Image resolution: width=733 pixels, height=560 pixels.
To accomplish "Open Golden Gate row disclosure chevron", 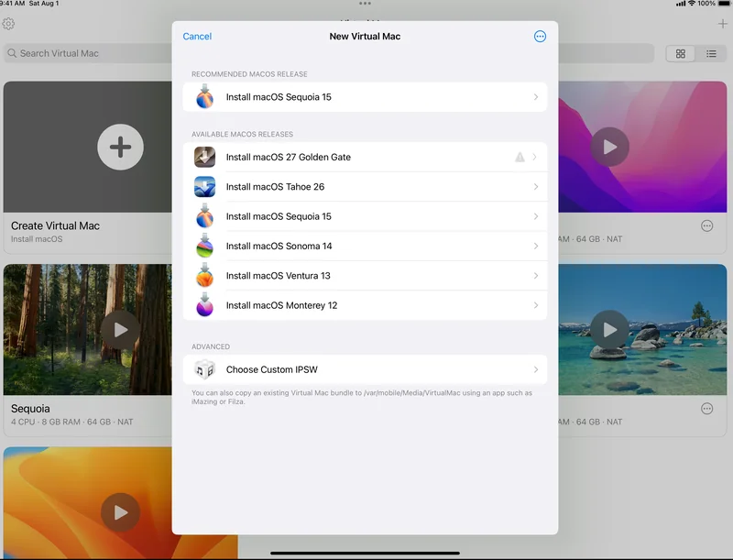I will [536, 157].
